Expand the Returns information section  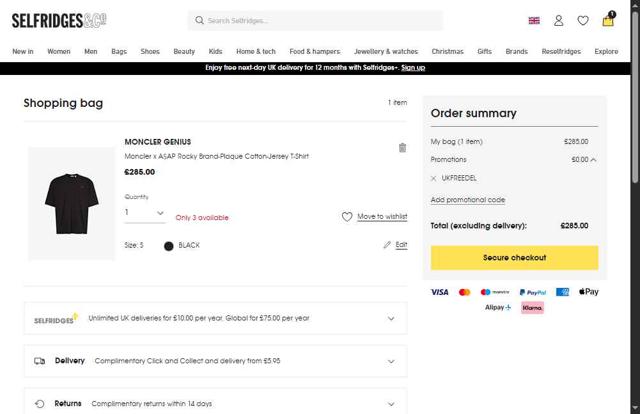coord(390,403)
